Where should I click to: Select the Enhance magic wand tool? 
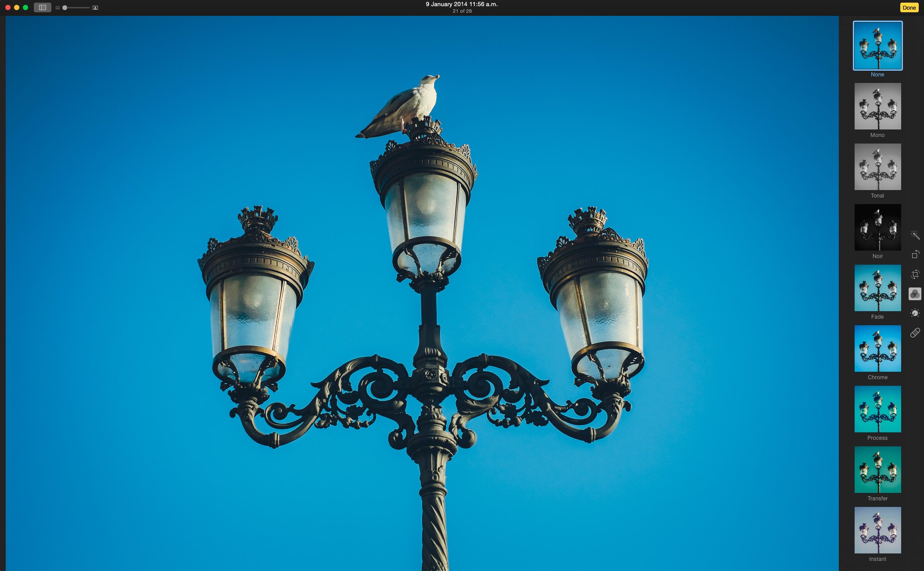click(915, 235)
